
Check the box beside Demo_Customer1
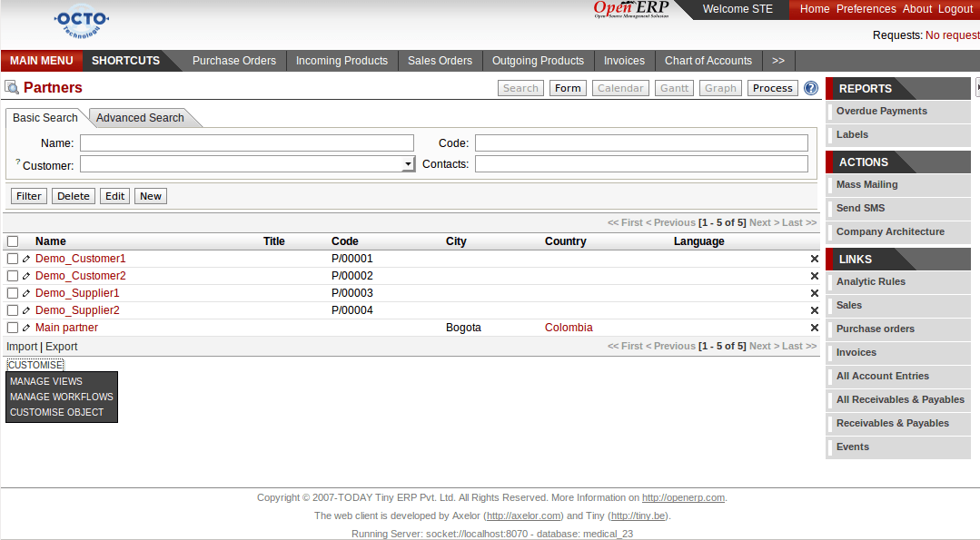click(13, 259)
